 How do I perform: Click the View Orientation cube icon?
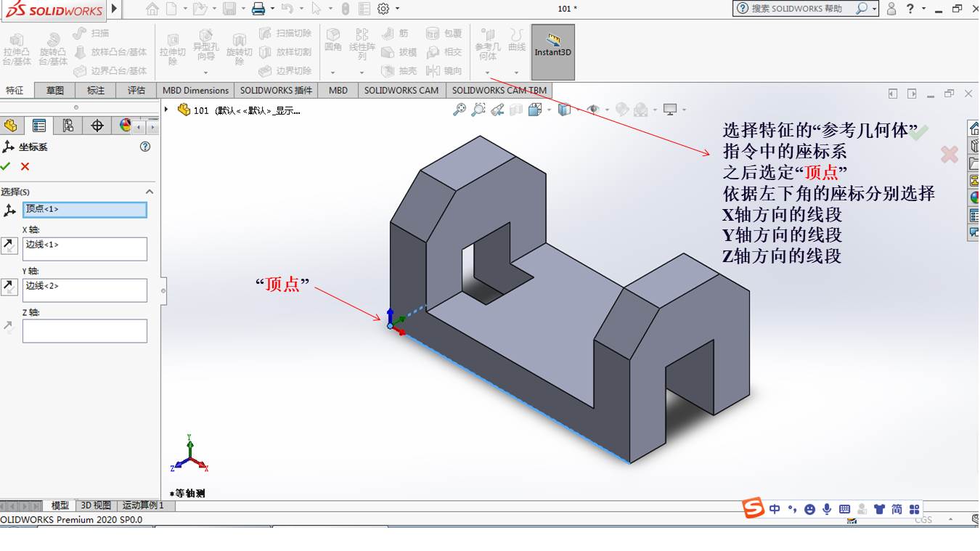point(536,110)
